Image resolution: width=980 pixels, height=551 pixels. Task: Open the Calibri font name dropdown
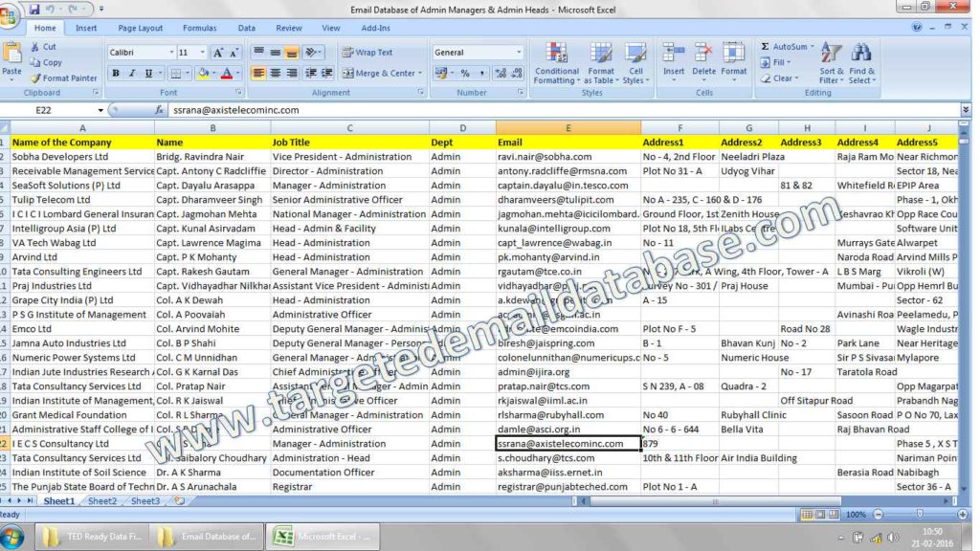pyautogui.click(x=171, y=53)
